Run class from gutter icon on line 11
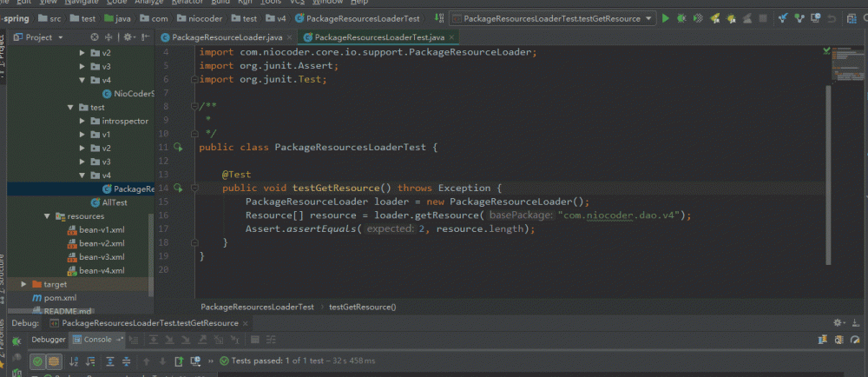Image resolution: width=868 pixels, height=377 pixels. coord(178,148)
